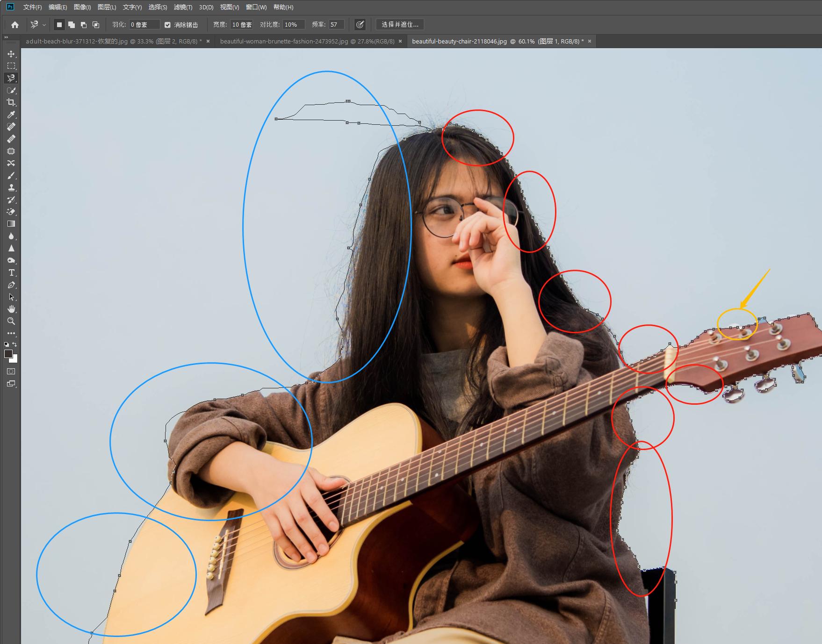822x644 pixels.
Task: Expand the toolbar with double-arrow icon
Action: point(6,37)
